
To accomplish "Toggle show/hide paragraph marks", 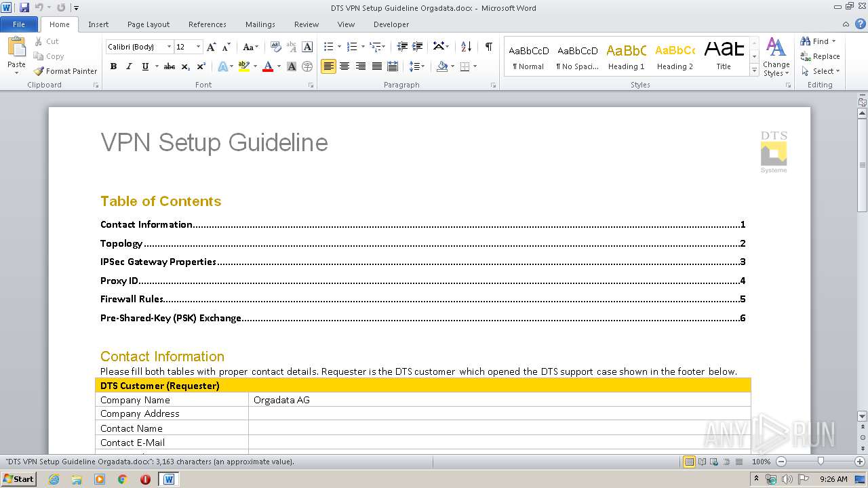I will click(488, 47).
